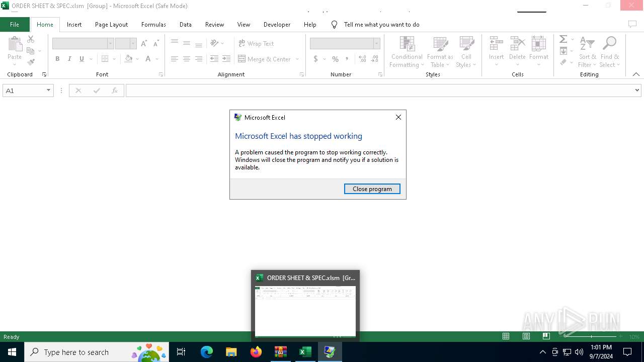The image size is (644, 362).
Task: Switch to the Insert tab
Action: pyautogui.click(x=74, y=24)
